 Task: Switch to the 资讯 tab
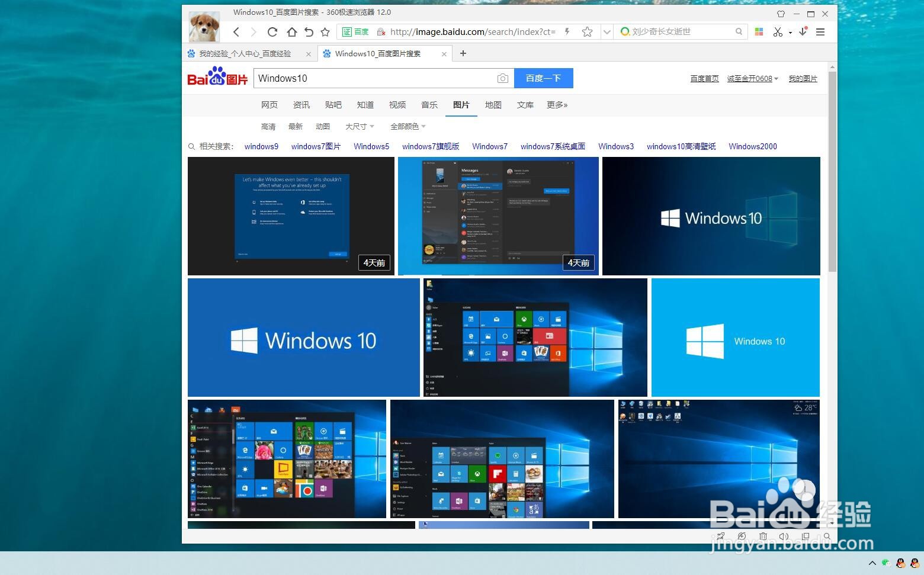[x=301, y=105]
